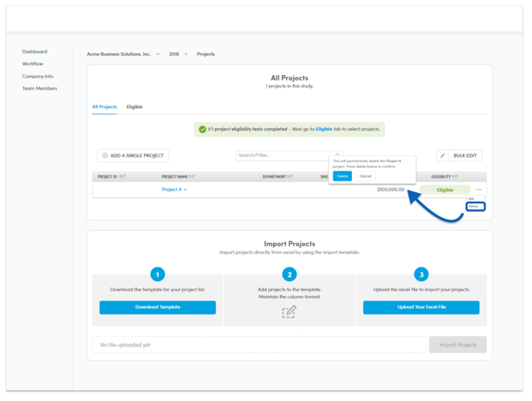Focus the Search/Filter input field
Image resolution: width=532 pixels, height=401 pixels.
[x=289, y=155]
